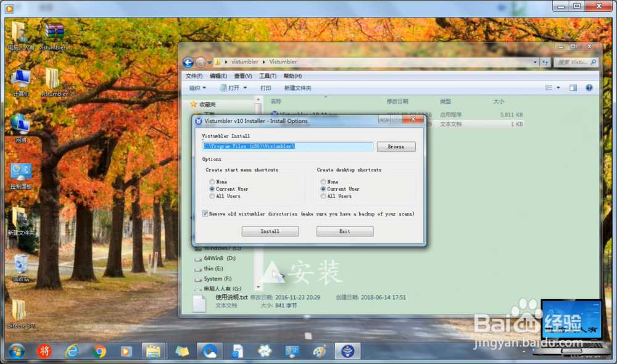Open Google Chrome from taskbar
The width and height of the screenshot is (617, 364).
[99, 351]
